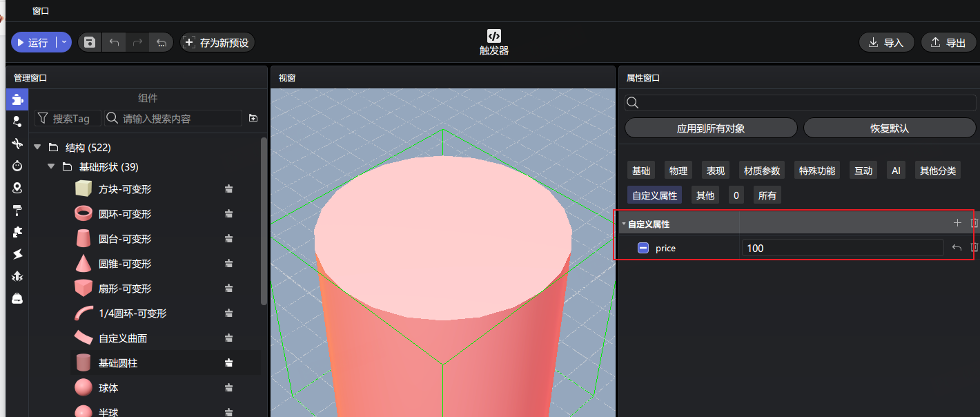The image size is (980, 417).
Task: Collapse the 结构 (522) folder
Action: point(37,147)
